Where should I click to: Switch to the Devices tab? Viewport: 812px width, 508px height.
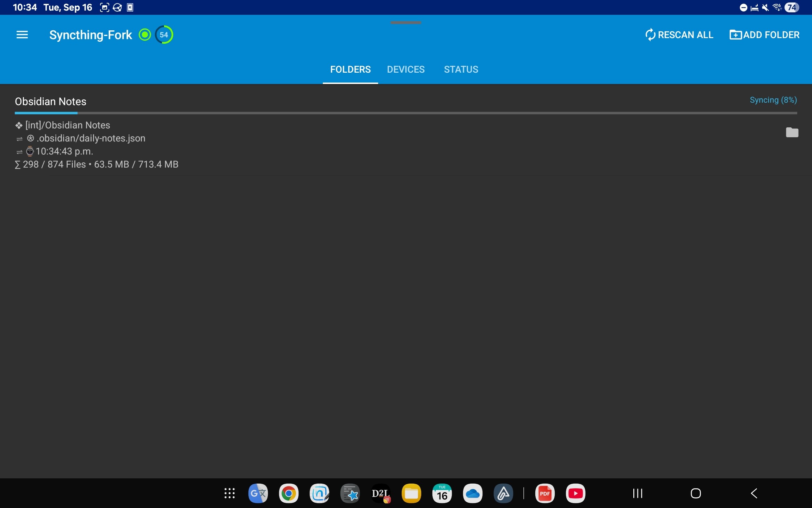pyautogui.click(x=406, y=69)
